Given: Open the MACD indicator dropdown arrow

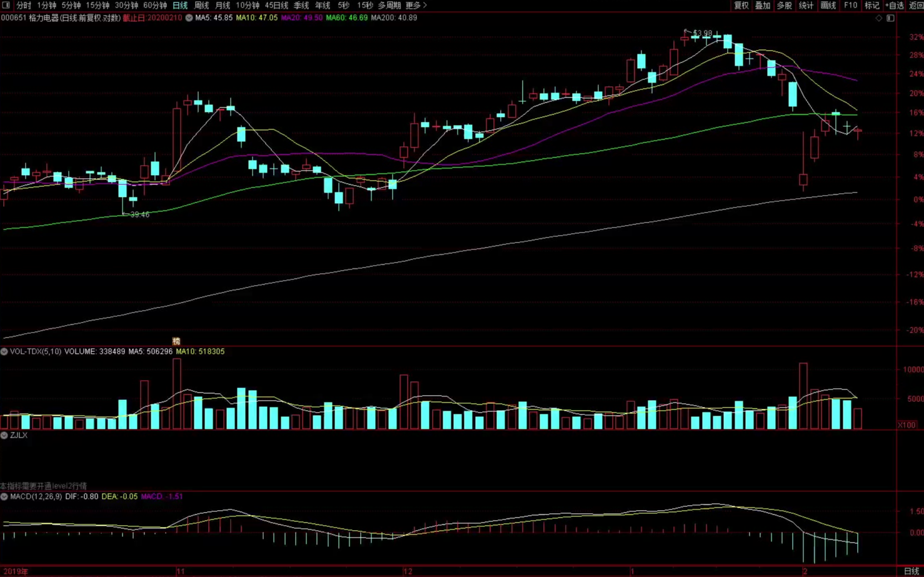Looking at the screenshot, I should click(x=4, y=497).
